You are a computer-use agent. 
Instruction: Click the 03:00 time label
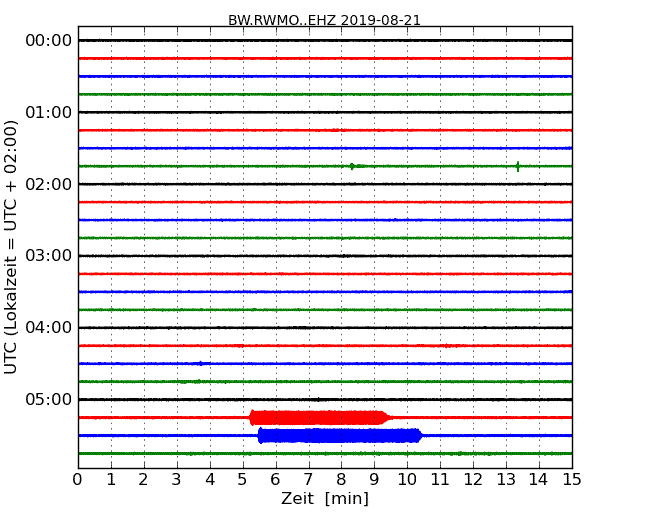pos(49,256)
